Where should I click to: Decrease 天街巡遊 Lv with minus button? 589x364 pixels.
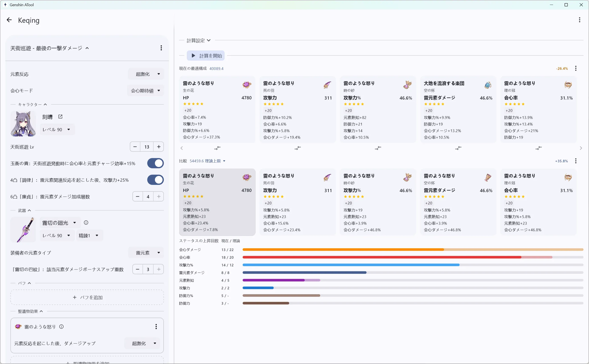pyautogui.click(x=135, y=147)
